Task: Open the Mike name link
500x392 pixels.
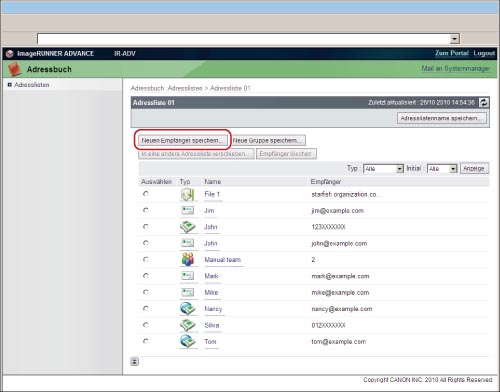Action: pos(211,293)
